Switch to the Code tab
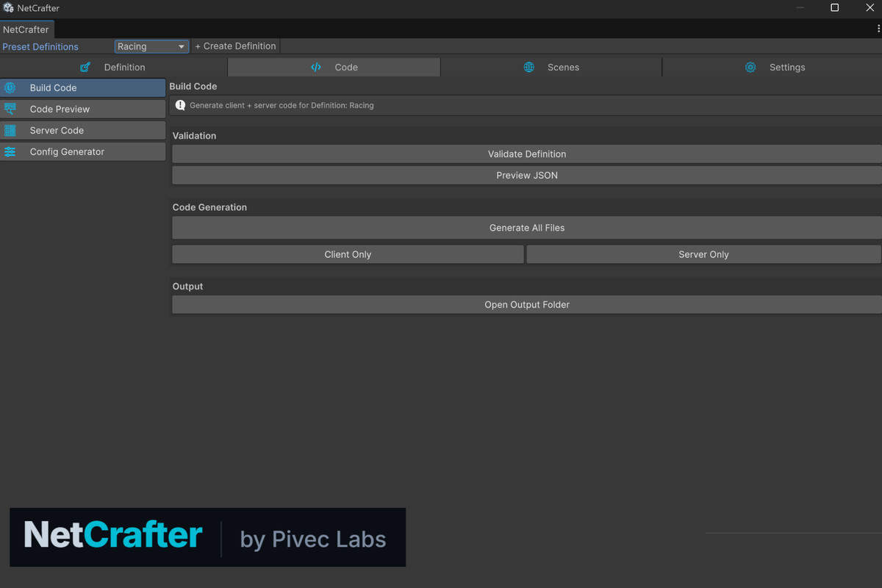 coord(334,67)
